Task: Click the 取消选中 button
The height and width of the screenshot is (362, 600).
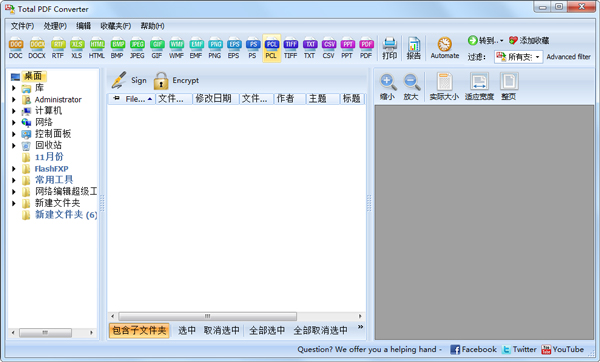Action: pos(222,330)
